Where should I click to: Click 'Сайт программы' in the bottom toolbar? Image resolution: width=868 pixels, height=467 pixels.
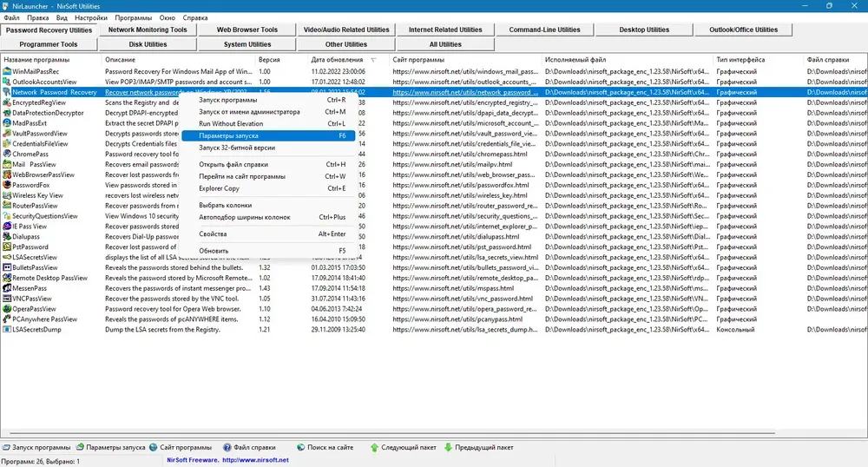pyautogui.click(x=181, y=448)
